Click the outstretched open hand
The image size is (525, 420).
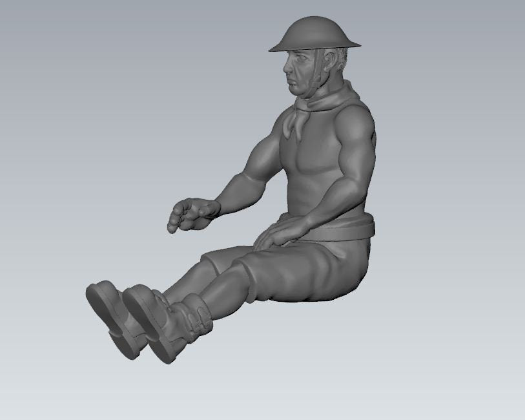194,213
